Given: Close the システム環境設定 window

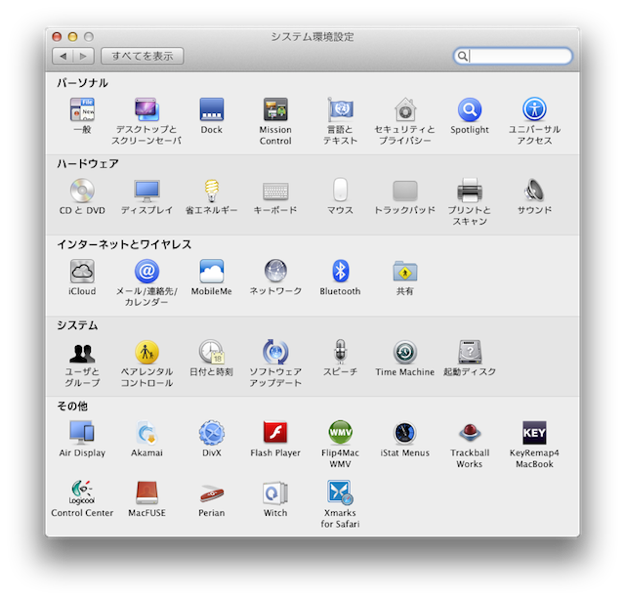Looking at the screenshot, I should [x=57, y=37].
